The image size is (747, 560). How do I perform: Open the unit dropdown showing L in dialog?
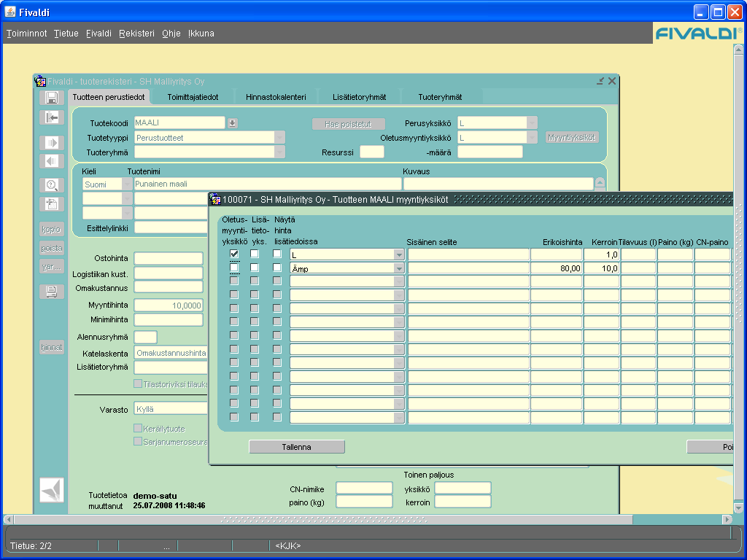point(399,254)
